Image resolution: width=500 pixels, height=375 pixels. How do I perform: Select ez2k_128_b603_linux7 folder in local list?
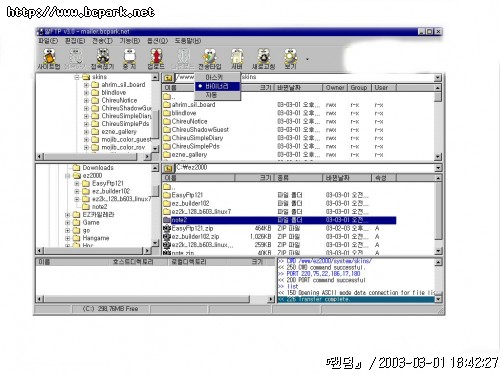[x=201, y=212]
